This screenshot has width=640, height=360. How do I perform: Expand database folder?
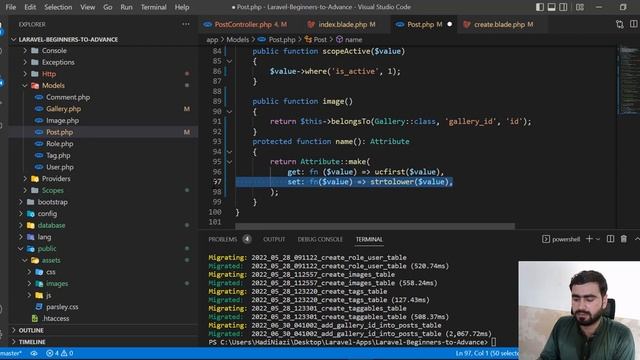coord(51,225)
